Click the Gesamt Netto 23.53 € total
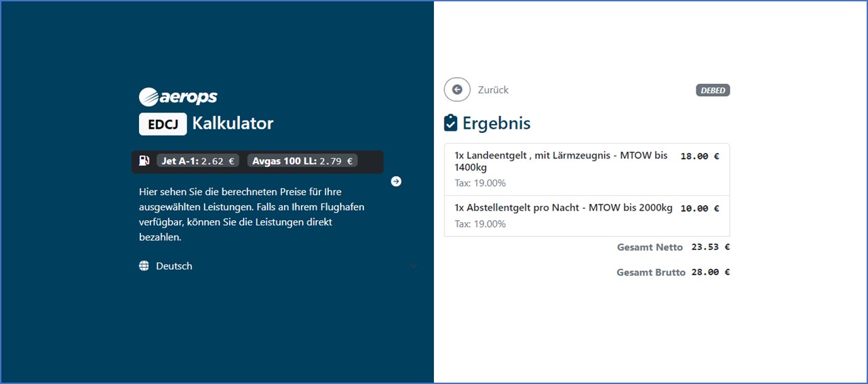868x384 pixels. click(x=673, y=247)
